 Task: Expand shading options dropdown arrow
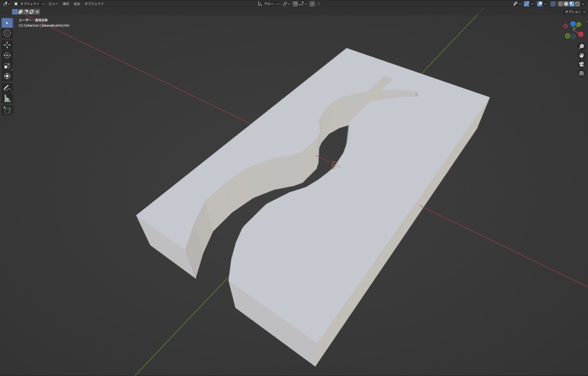pos(583,4)
